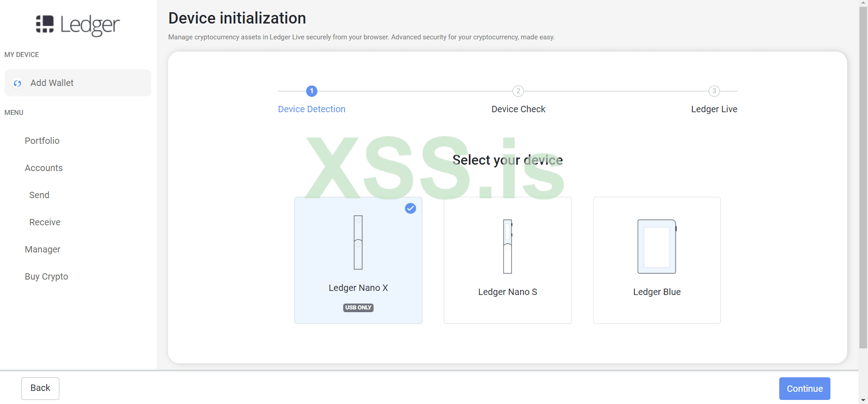Viewport: 868px width, 404px height.
Task: Click the Ledger logo in the sidebar
Action: coord(78,25)
